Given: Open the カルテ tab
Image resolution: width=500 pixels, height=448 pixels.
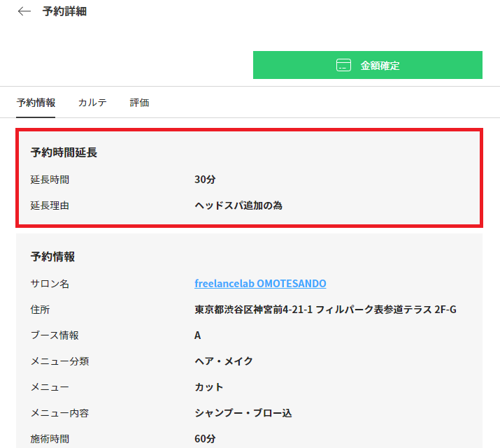Looking at the screenshot, I should (92, 103).
